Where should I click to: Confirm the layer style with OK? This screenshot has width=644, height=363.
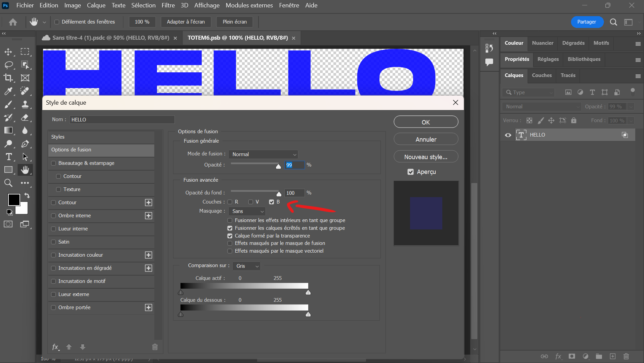(426, 122)
